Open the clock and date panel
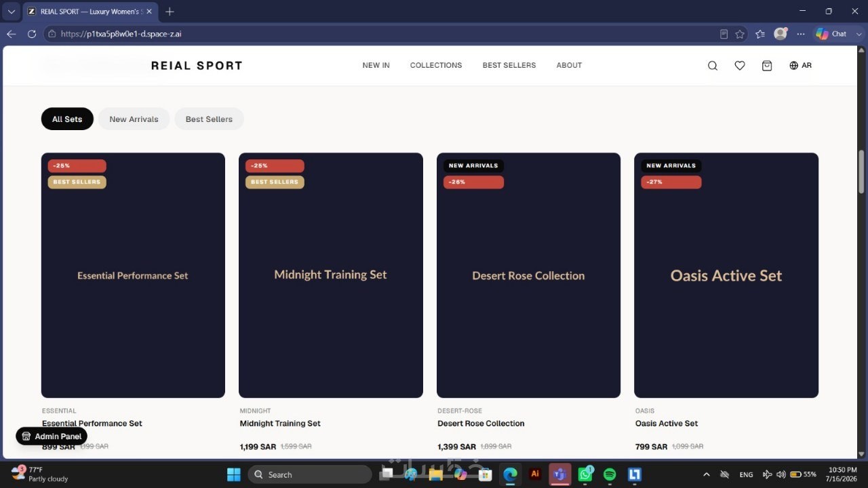 pos(842,474)
